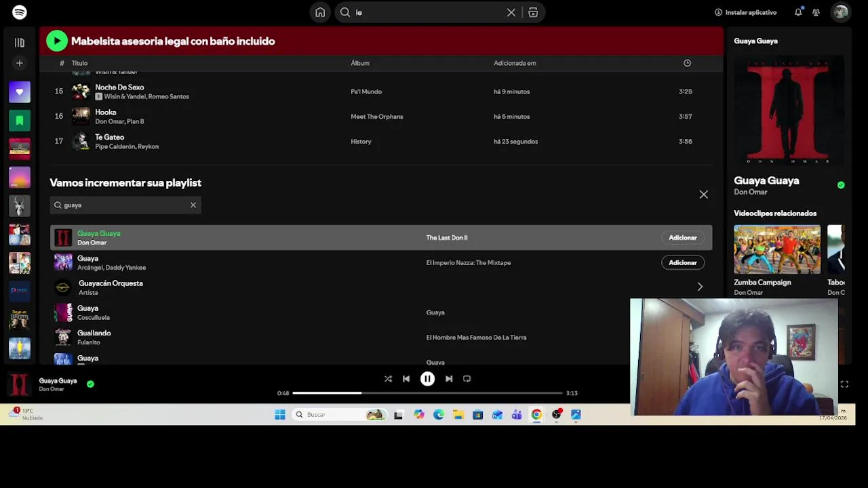Toggle saved checkmark in now-playing bar

tap(90, 384)
